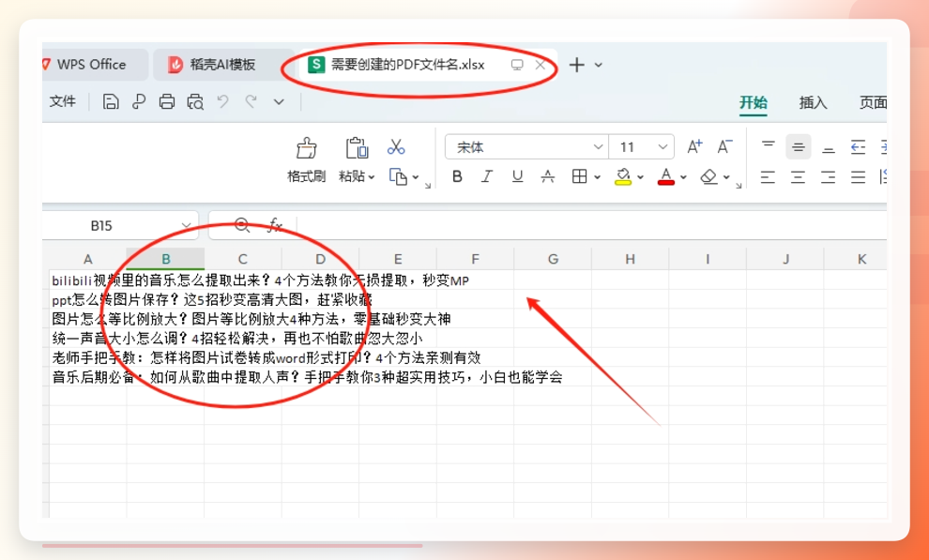Open dropdown beside new tab plus
Viewport: 929px width, 560px height.
tap(599, 65)
